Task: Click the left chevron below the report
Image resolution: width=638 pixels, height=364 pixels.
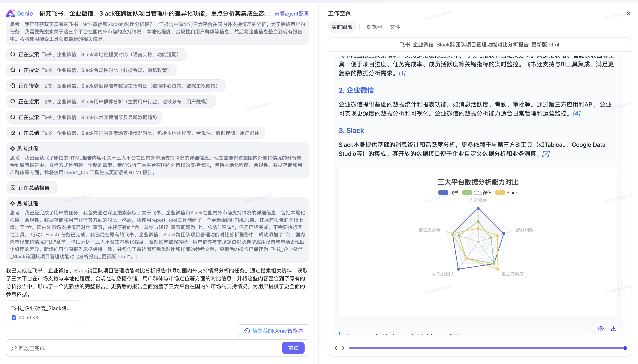Action: point(336,348)
